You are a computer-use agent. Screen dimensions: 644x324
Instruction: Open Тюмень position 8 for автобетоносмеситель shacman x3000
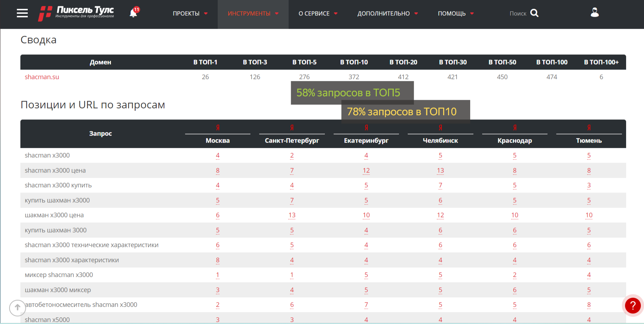(589, 305)
